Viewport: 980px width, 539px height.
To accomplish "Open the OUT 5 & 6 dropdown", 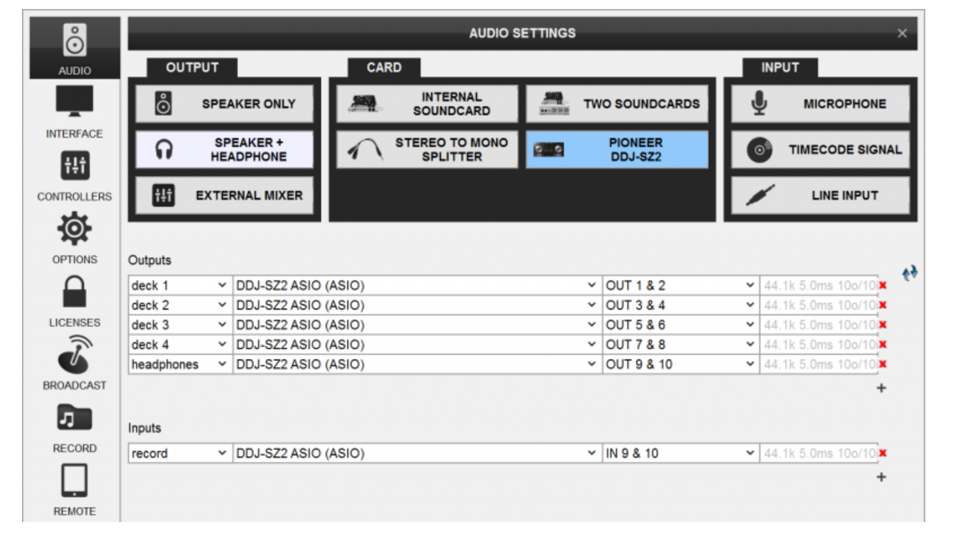I will pos(681,325).
